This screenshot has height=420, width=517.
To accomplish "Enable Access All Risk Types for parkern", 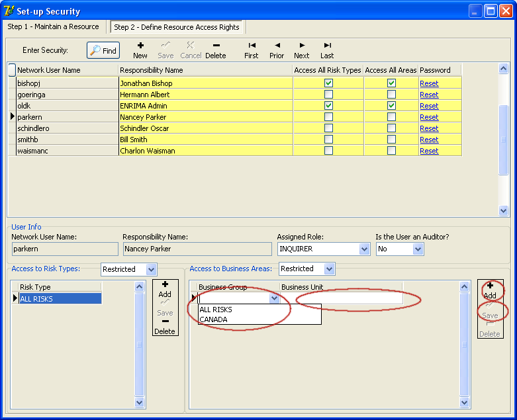I will click(x=328, y=117).
